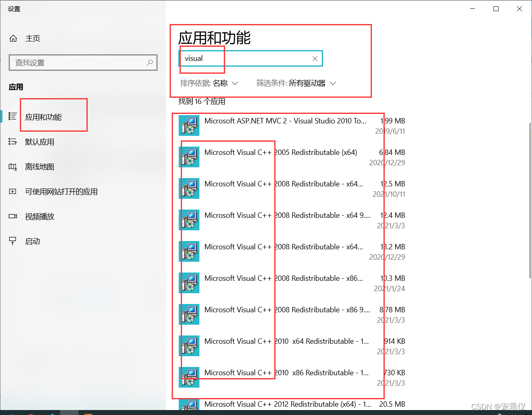This screenshot has width=532, height=415.
Task: Click the 应用 section header in sidebar
Action: 16,87
